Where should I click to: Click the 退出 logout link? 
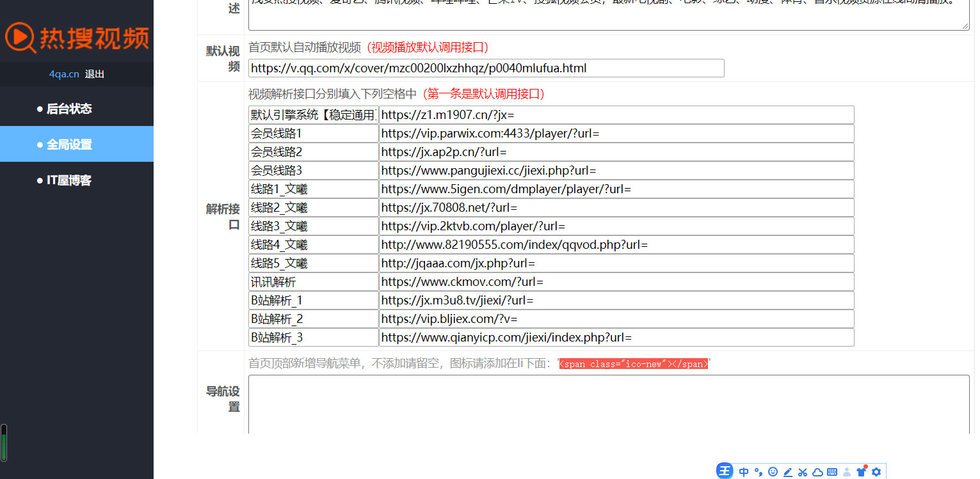click(95, 74)
